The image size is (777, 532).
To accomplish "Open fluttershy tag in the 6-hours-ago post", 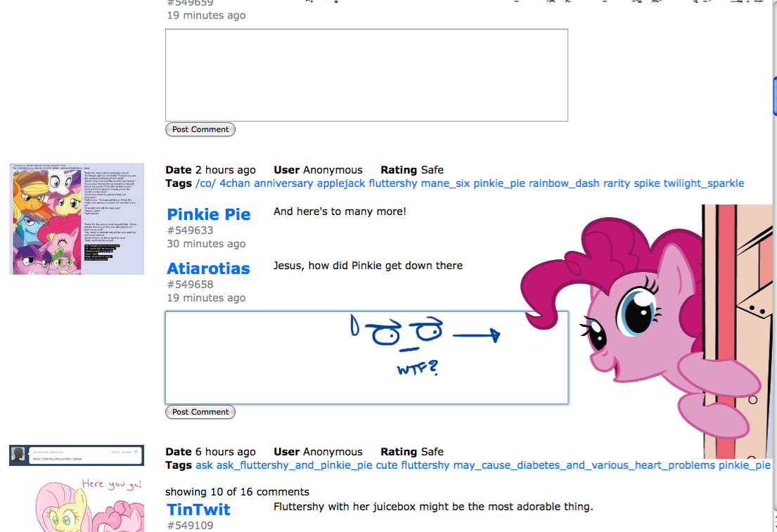I will [x=425, y=466].
